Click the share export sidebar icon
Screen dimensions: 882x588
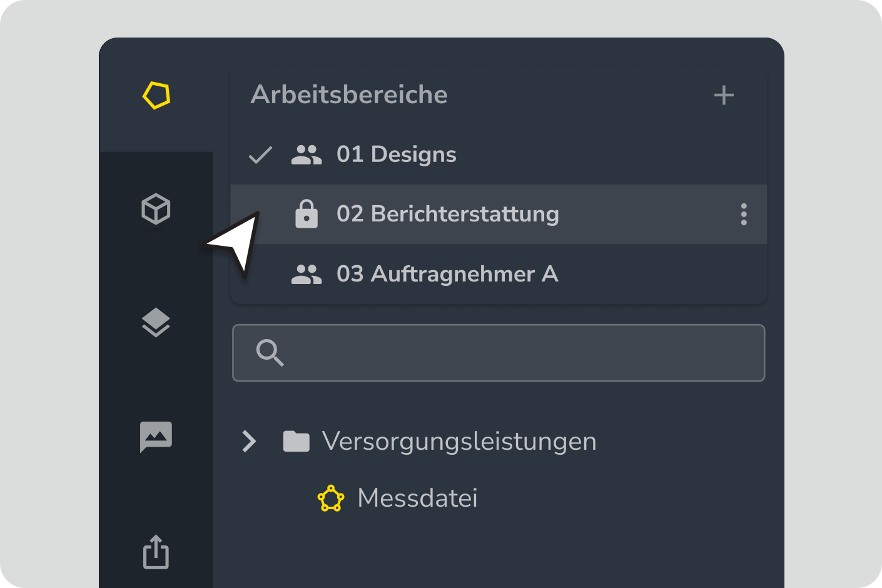coord(156,552)
